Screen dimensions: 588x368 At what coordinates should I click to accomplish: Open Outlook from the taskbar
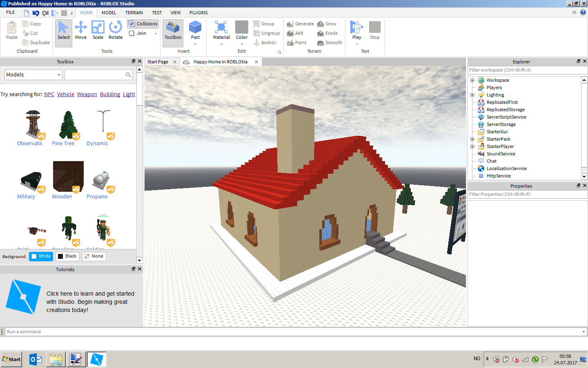(x=36, y=359)
